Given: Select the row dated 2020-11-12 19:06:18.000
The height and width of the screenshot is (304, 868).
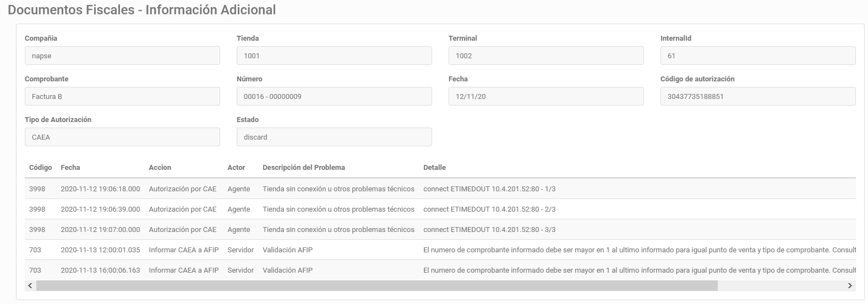Looking at the screenshot, I should click(440, 189).
